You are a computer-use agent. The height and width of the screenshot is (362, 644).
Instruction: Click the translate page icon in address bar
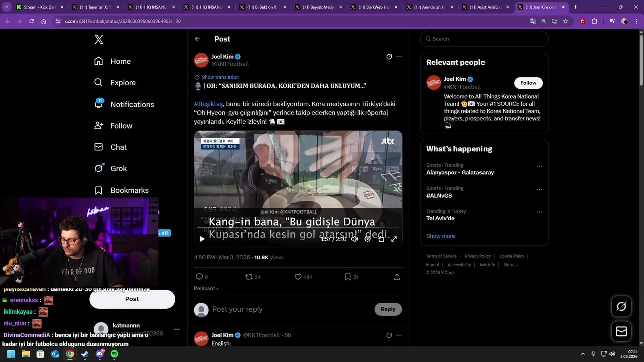(533, 21)
